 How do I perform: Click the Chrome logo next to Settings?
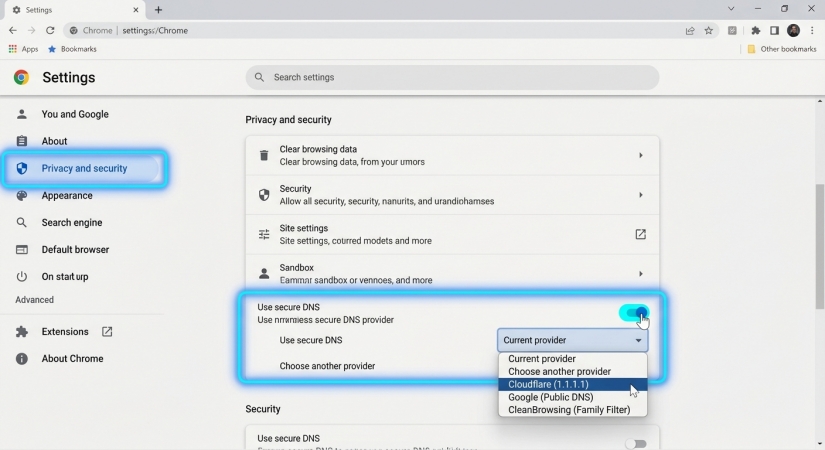21,77
